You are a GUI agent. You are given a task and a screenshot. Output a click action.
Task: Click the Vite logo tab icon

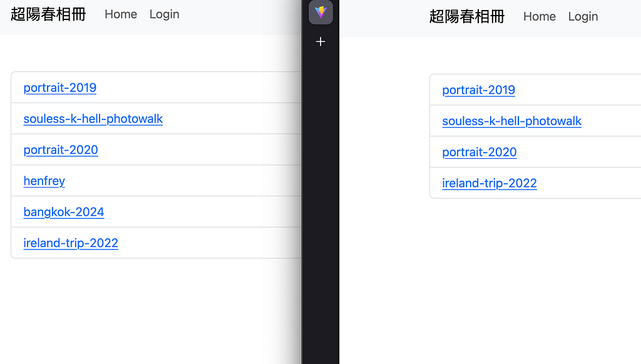(x=320, y=12)
